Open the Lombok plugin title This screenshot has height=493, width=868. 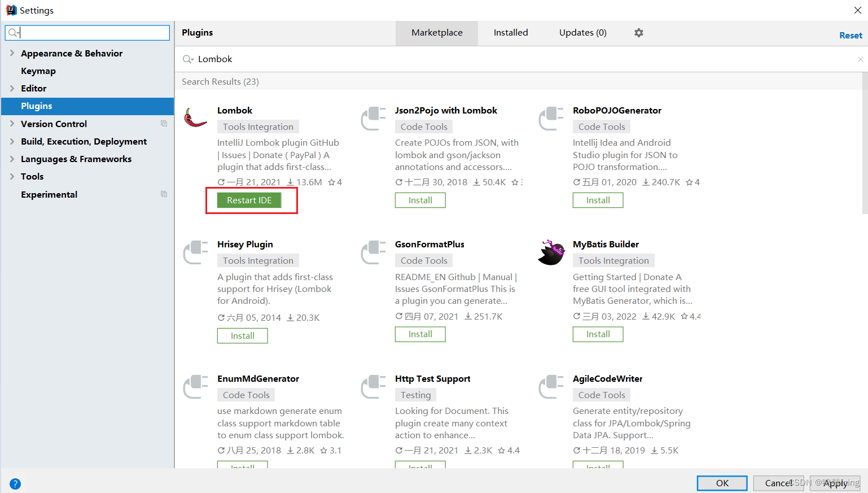(235, 111)
